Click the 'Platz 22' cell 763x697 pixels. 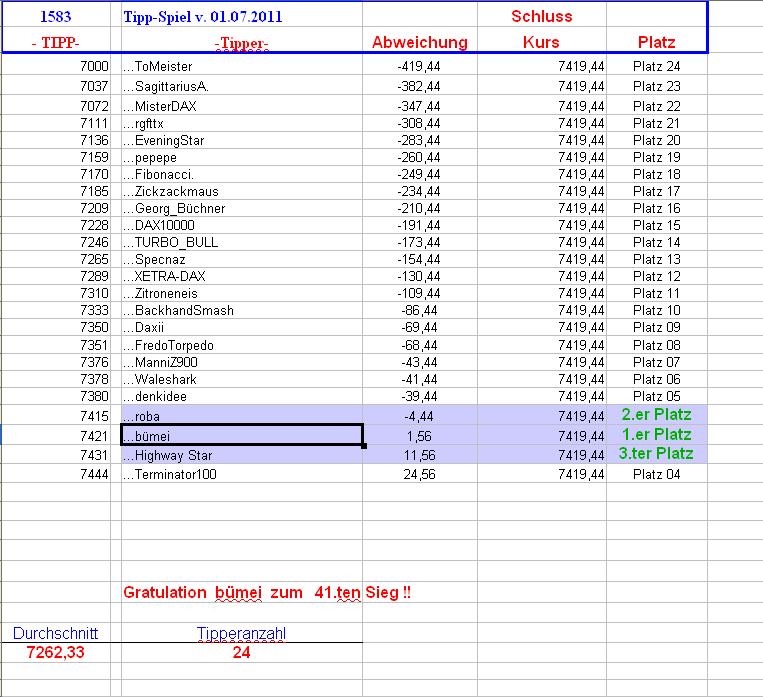click(656, 106)
